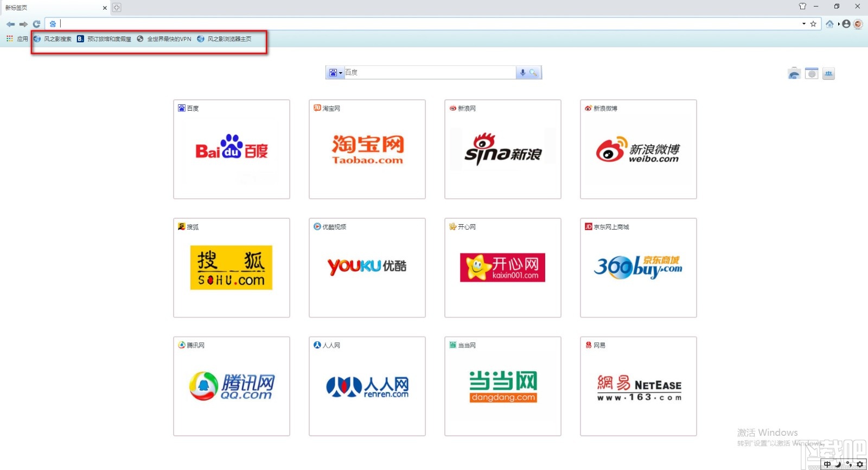The image size is (868, 470).
Task: Open the 京东网上商城 360buy tile
Action: (x=639, y=268)
